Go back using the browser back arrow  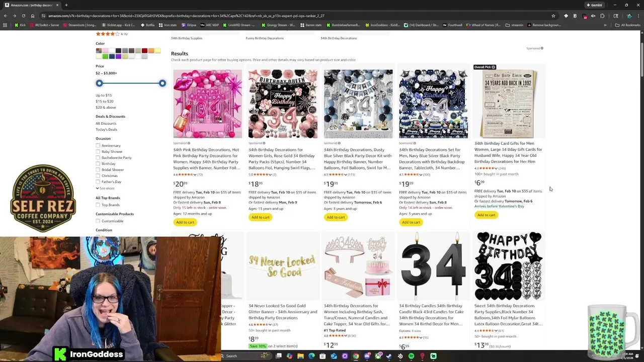6,16
